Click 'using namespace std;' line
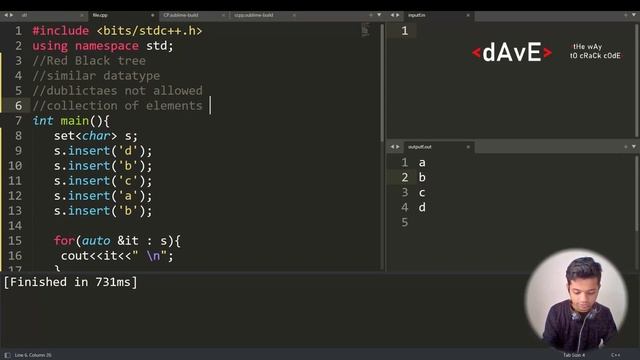This screenshot has height=360, width=640. pos(103,46)
